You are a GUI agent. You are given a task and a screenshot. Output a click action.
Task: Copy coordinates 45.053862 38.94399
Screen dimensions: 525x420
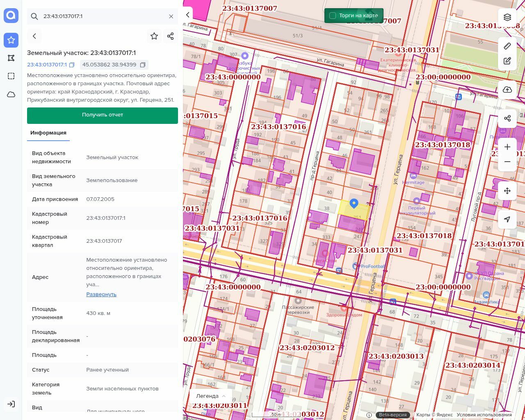(143, 65)
